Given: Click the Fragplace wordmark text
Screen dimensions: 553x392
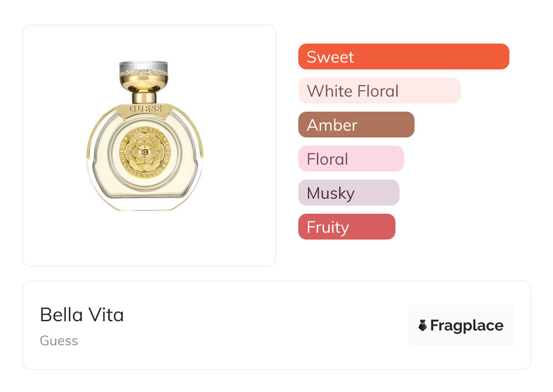Looking at the screenshot, I should click(467, 326).
